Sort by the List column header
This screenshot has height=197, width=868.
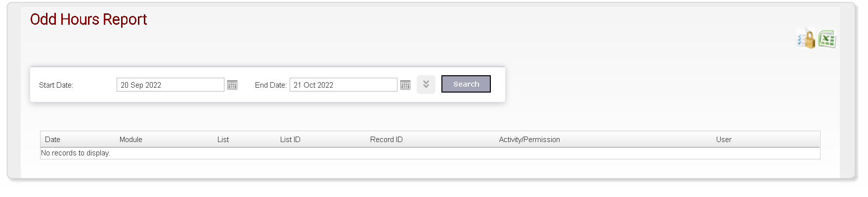[x=223, y=140]
